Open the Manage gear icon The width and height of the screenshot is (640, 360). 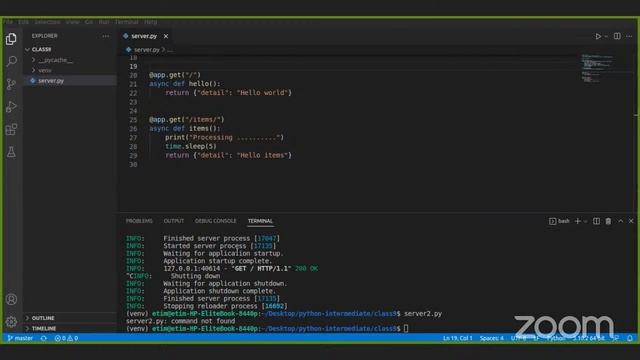pos(11,322)
